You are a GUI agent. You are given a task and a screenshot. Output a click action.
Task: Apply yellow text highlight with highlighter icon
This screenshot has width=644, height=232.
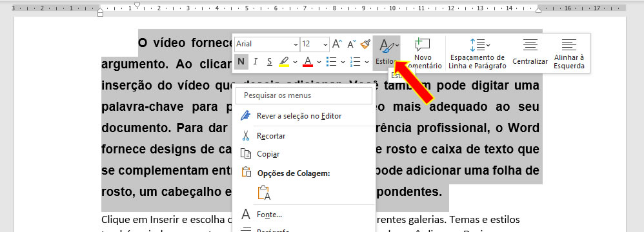coord(284,61)
